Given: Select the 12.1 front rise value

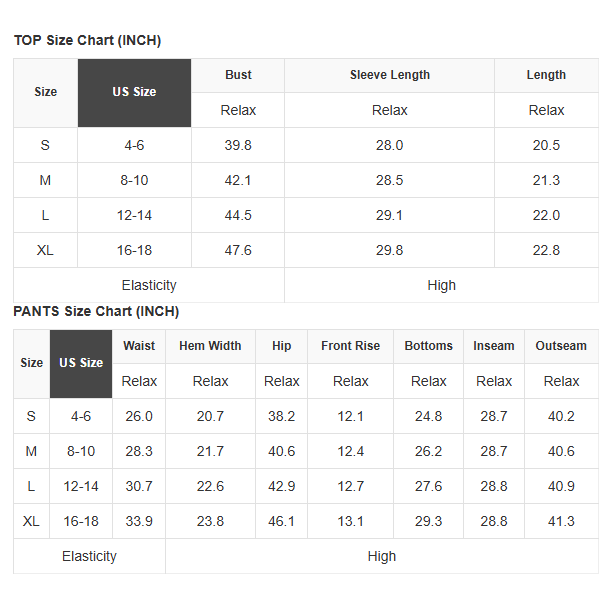Looking at the screenshot, I should tap(350, 416).
